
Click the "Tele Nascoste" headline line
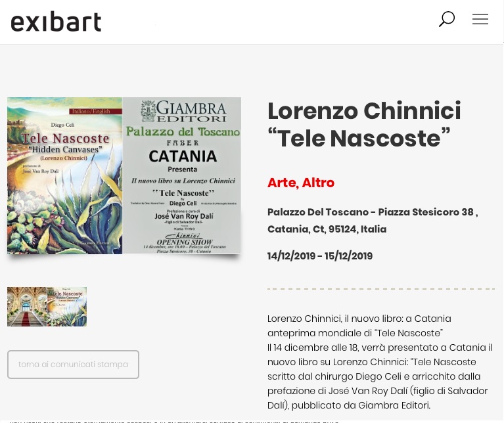[x=359, y=139]
